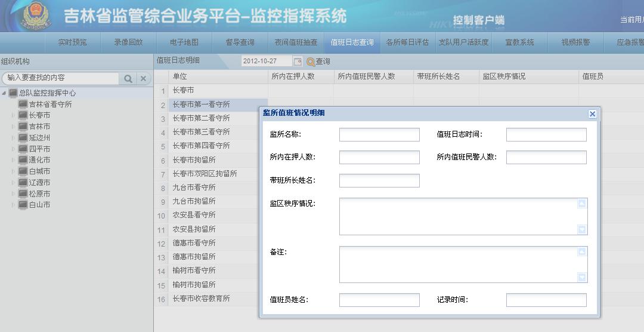Go to the 视频报警 tab

click(575, 42)
